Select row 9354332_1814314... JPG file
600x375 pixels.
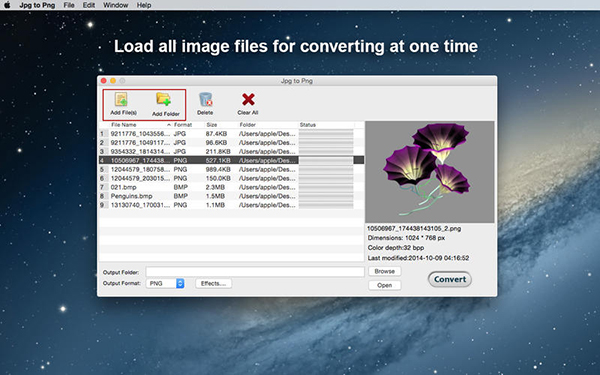click(x=232, y=152)
